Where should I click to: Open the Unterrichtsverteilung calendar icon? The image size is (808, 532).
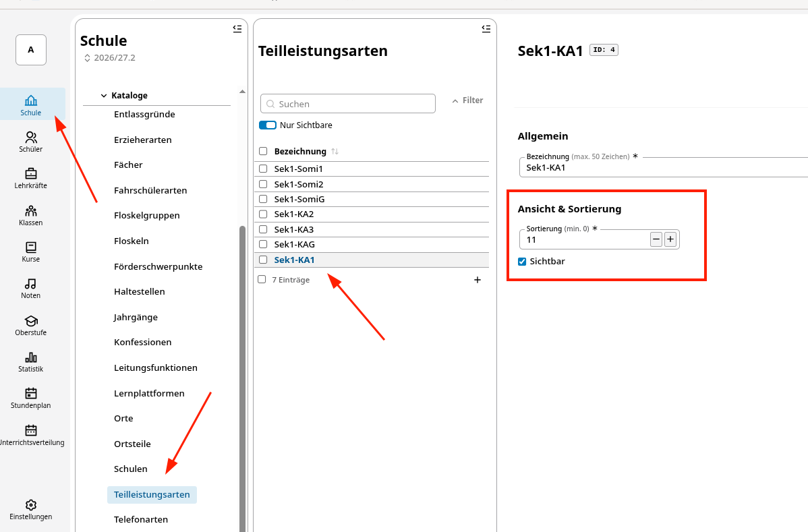pos(31,431)
